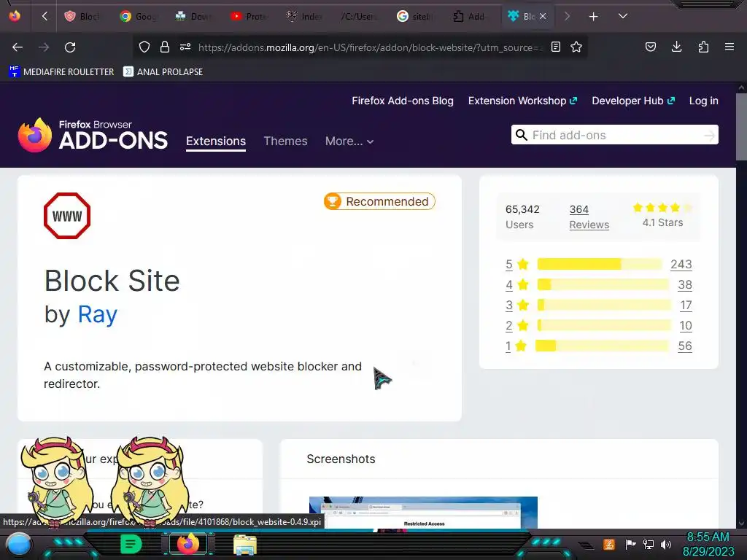Open the Restricted Access screenshot thumbnail
Screen dimensions: 747x560
423,513
